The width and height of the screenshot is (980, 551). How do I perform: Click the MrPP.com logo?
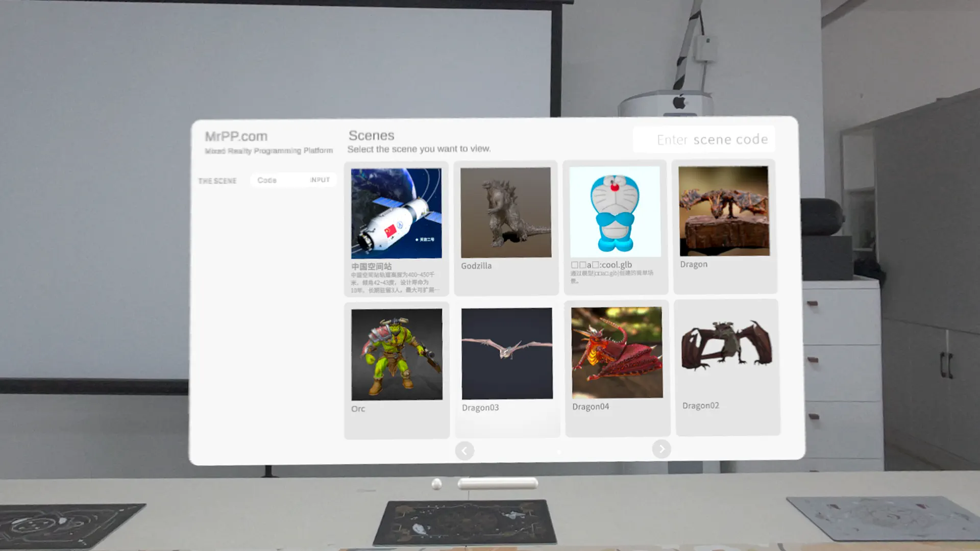click(236, 136)
